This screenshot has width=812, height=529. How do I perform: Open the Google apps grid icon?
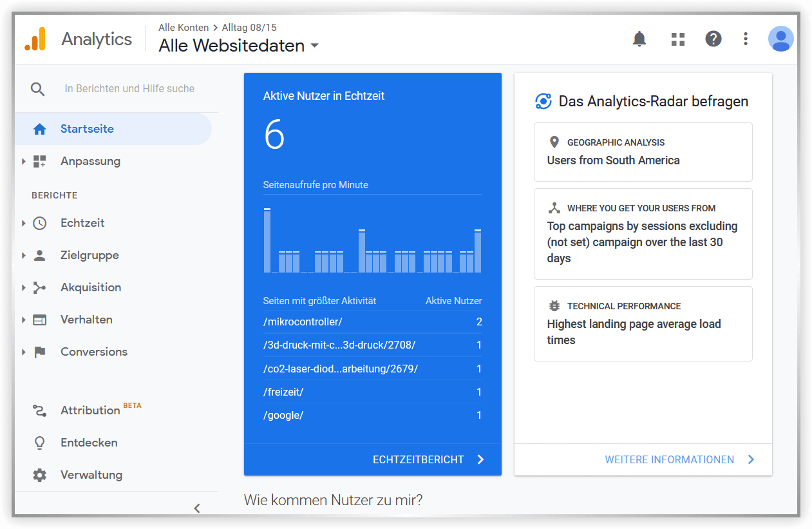click(677, 39)
